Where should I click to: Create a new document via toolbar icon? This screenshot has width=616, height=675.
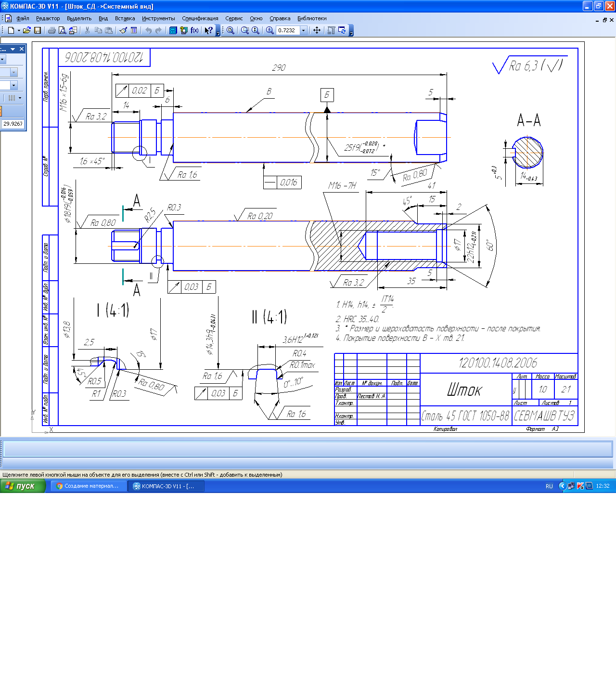tap(11, 30)
